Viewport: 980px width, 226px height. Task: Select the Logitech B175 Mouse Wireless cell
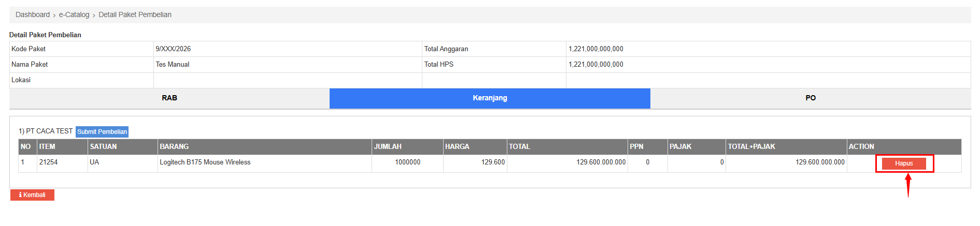point(205,162)
